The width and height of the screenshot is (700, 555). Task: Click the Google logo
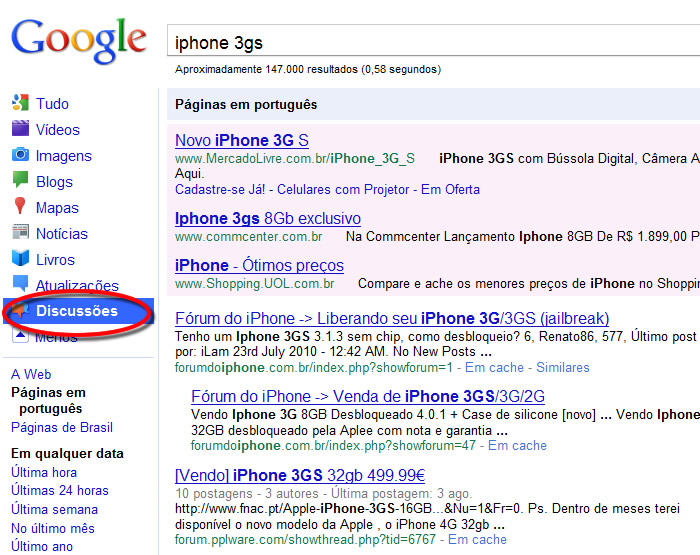(x=78, y=38)
